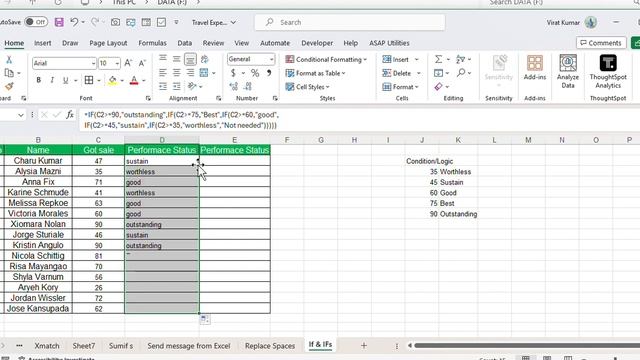Open ThoughtSpot Analytics
The width and height of the screenshot is (640, 360).
[608, 71]
